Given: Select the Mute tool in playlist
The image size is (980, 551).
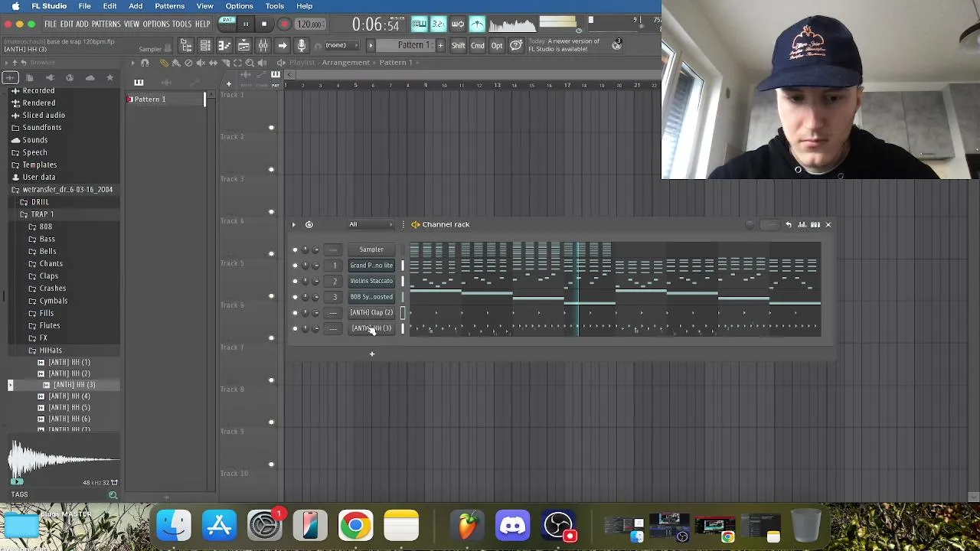Looking at the screenshot, I should 201,63.
